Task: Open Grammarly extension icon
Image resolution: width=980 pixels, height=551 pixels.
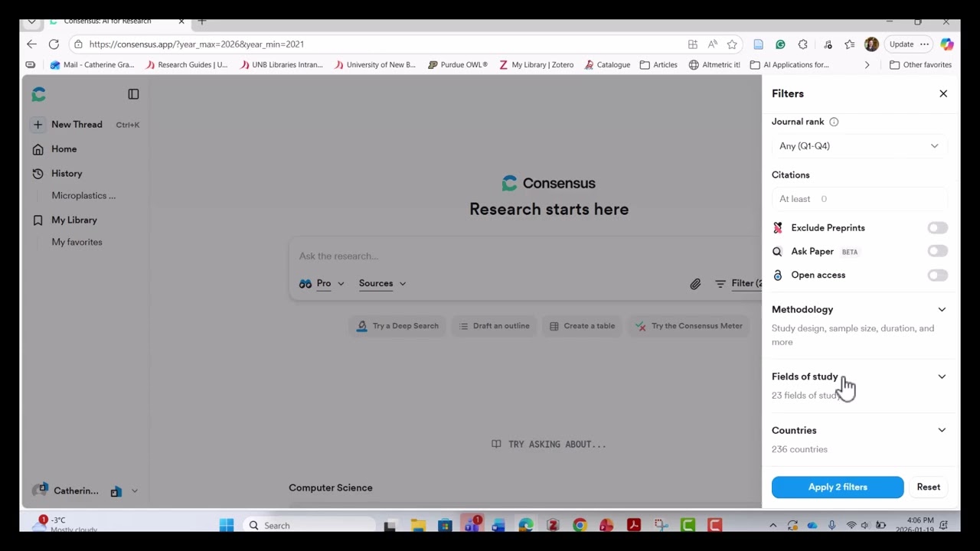Action: click(x=780, y=44)
